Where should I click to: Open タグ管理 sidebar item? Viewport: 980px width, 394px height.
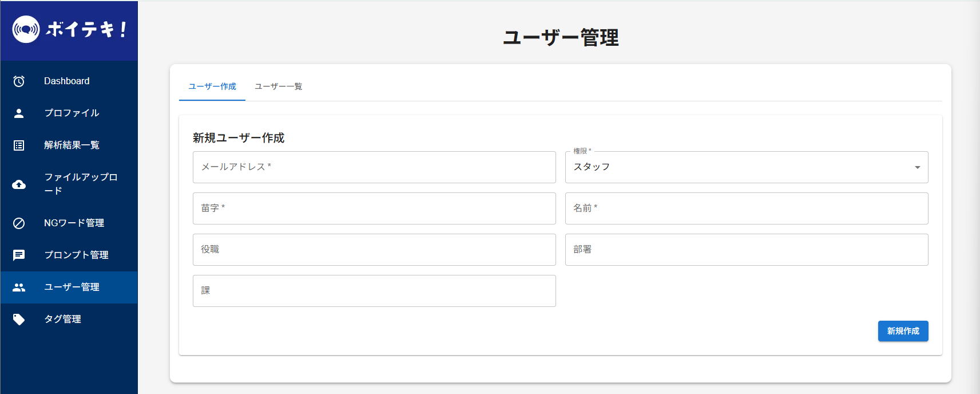69,320
